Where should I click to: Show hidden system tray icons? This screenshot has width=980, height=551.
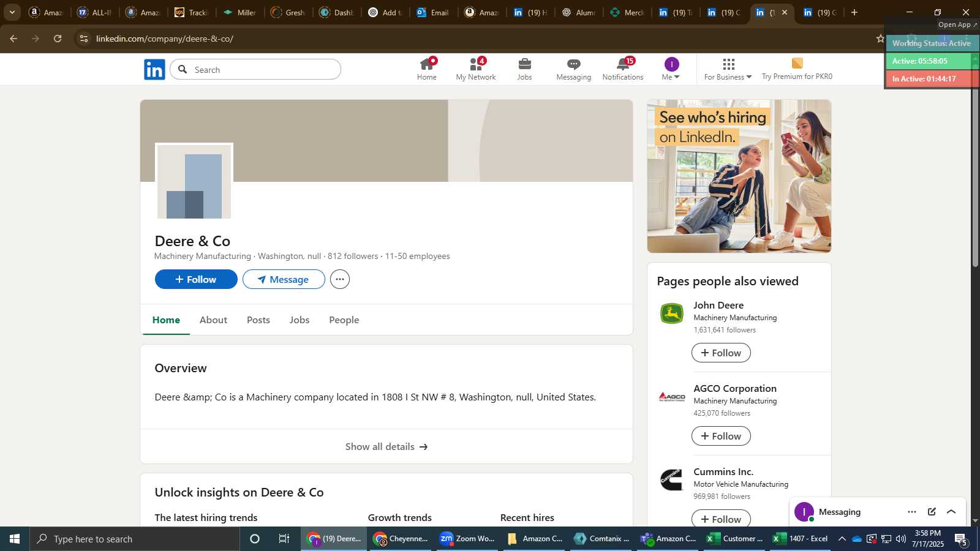[x=842, y=539]
